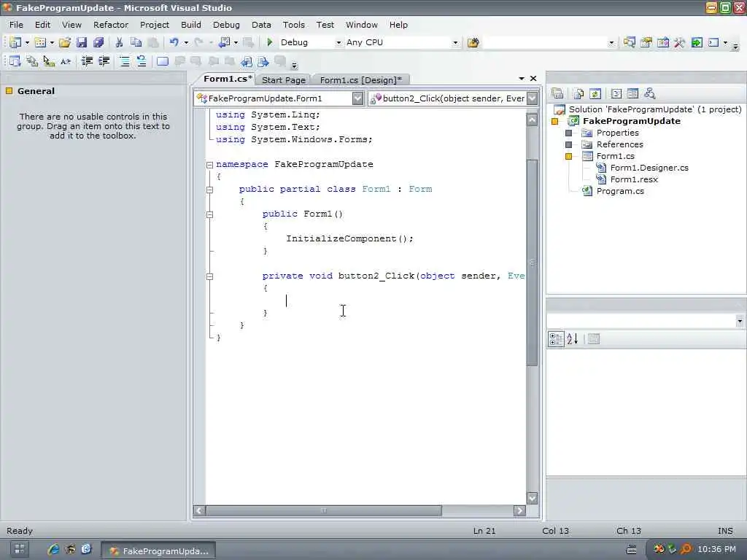Viewport: 747px width, 560px height.
Task: Click the Find in Files icon
Action: pyautogui.click(x=473, y=42)
